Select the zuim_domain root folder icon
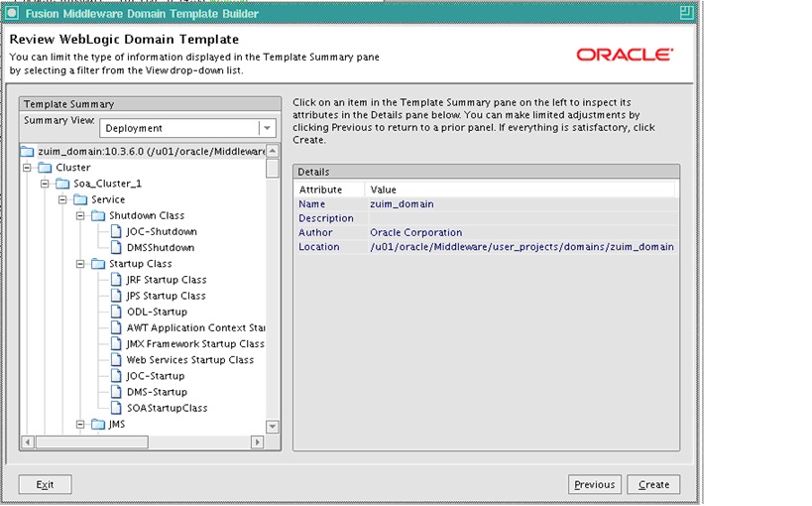The width and height of the screenshot is (812, 506). (27, 152)
